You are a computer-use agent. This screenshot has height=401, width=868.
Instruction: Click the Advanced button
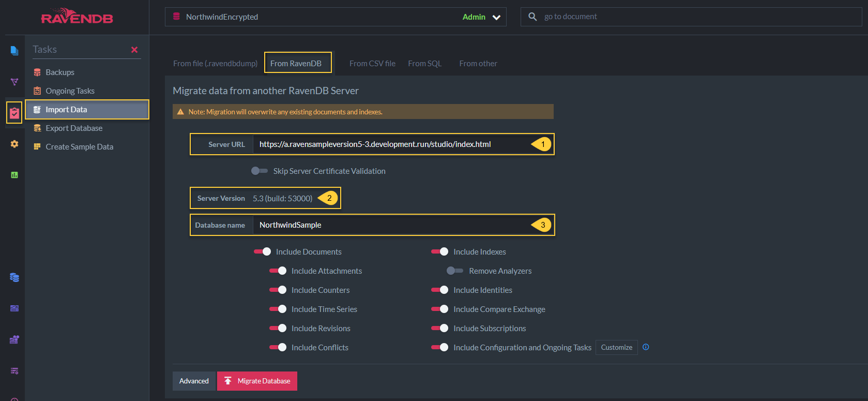194,381
